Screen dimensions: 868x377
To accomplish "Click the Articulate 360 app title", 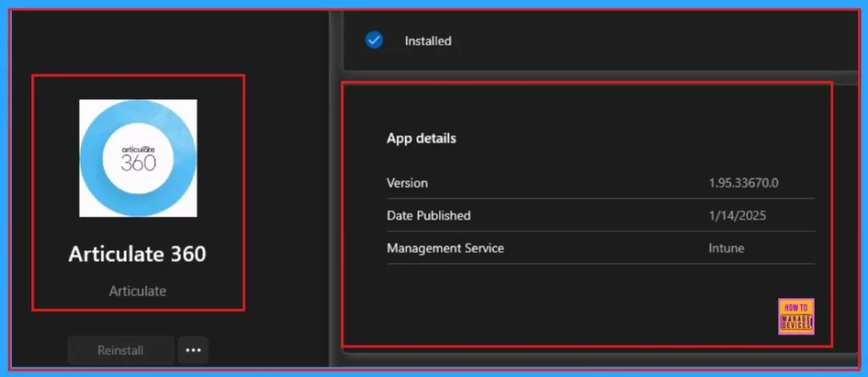I will tap(137, 254).
